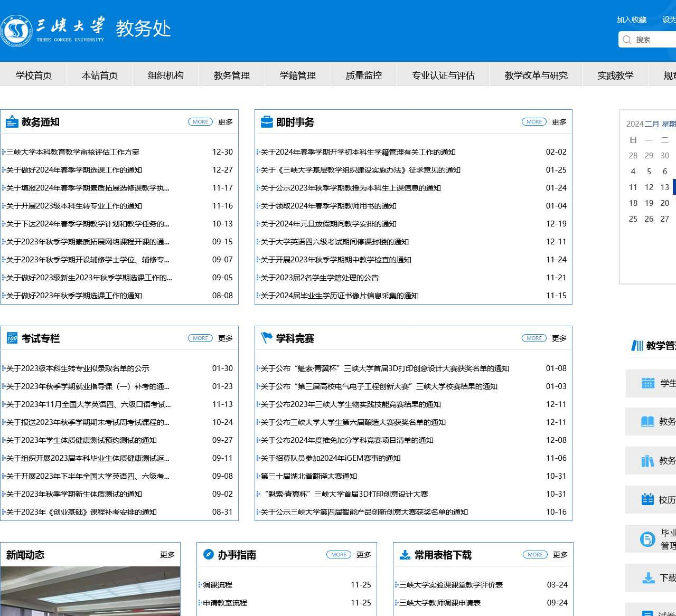
Task: Click the 加入收藏 link at top
Action: 631,20
